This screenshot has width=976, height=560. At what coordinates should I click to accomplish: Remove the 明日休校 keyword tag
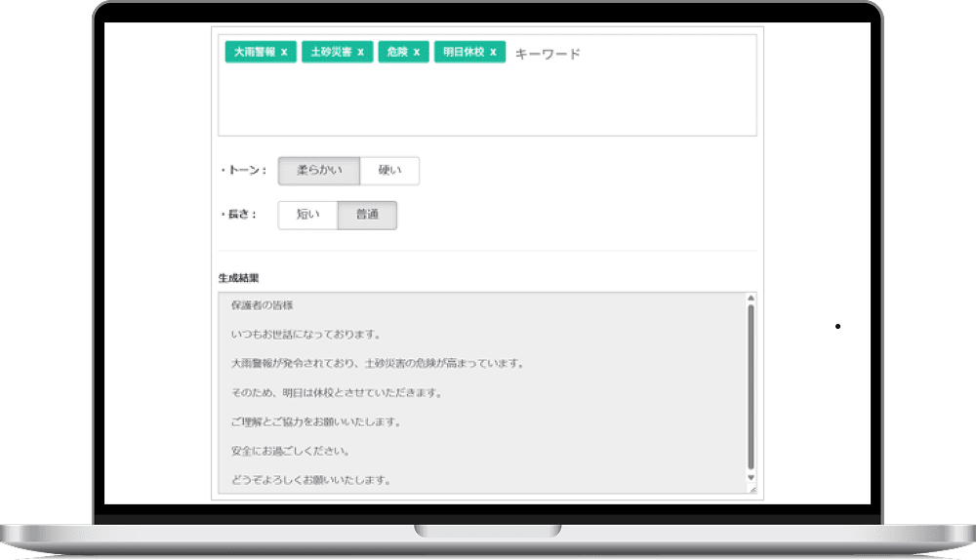click(493, 53)
